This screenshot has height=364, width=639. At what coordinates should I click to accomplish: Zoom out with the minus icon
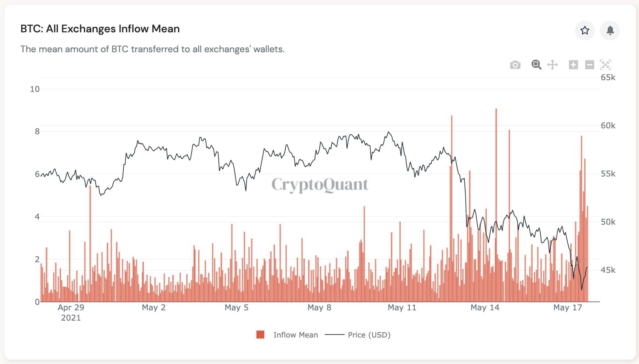590,65
